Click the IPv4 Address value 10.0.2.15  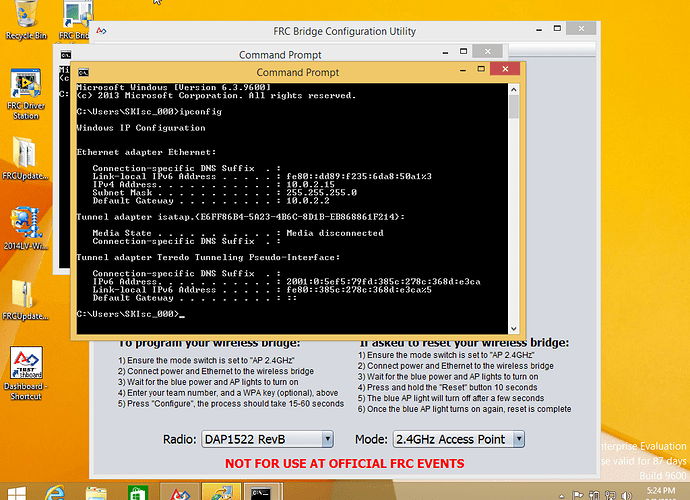310,184
